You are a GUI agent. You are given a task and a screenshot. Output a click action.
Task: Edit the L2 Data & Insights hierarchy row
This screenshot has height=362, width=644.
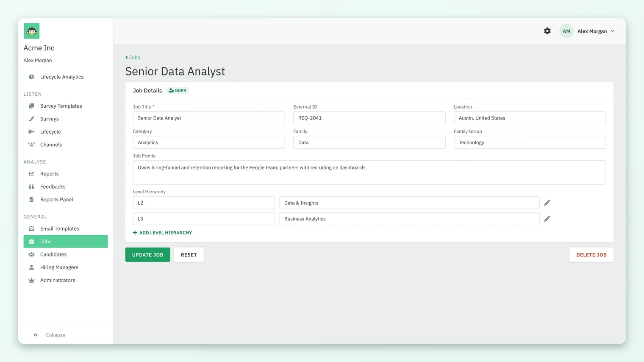[547, 203]
